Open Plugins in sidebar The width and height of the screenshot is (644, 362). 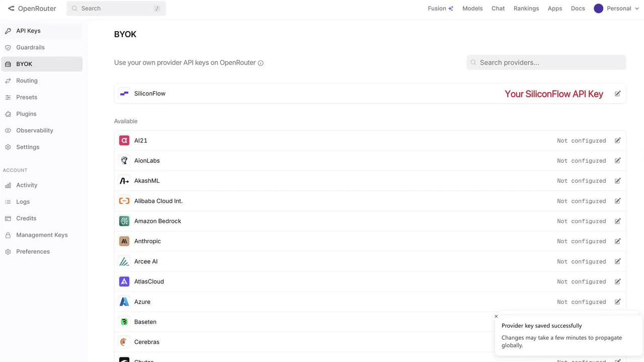(x=42, y=114)
